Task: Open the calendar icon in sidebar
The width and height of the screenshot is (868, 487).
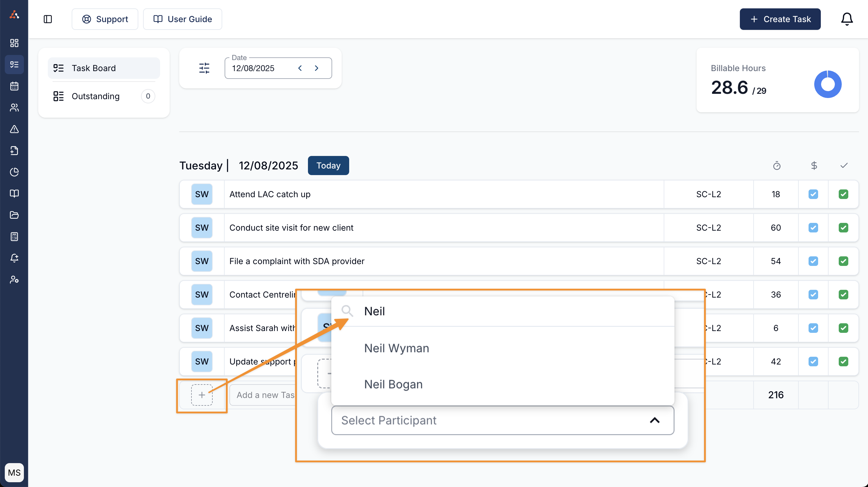Action: (14, 86)
